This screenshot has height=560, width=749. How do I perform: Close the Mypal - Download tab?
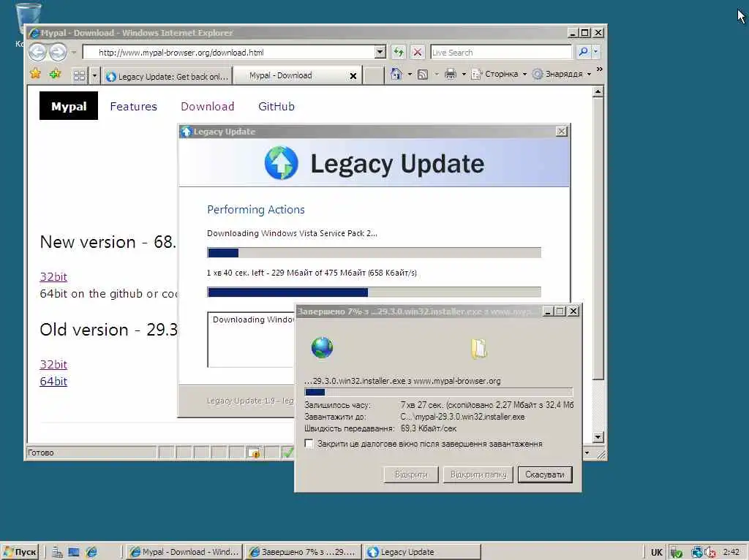coord(353,76)
